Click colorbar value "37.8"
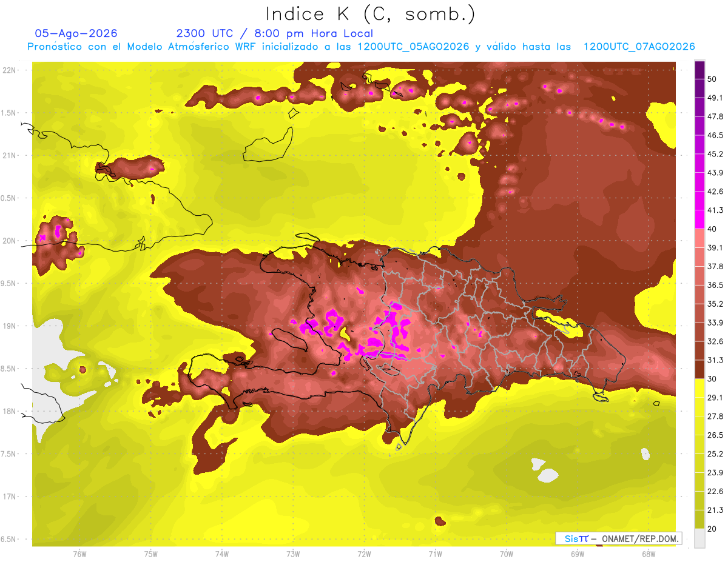The width and height of the screenshot is (728, 562). pyautogui.click(x=715, y=266)
